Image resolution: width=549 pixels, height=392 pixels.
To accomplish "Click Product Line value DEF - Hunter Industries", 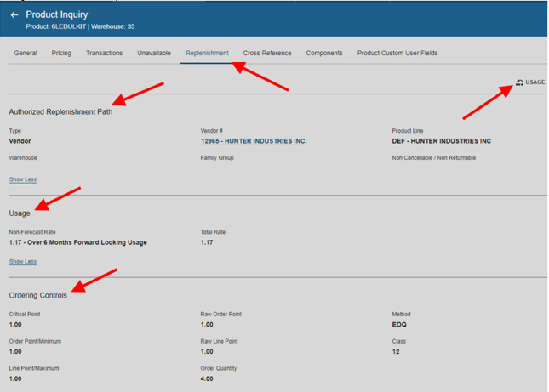I will (x=442, y=141).
